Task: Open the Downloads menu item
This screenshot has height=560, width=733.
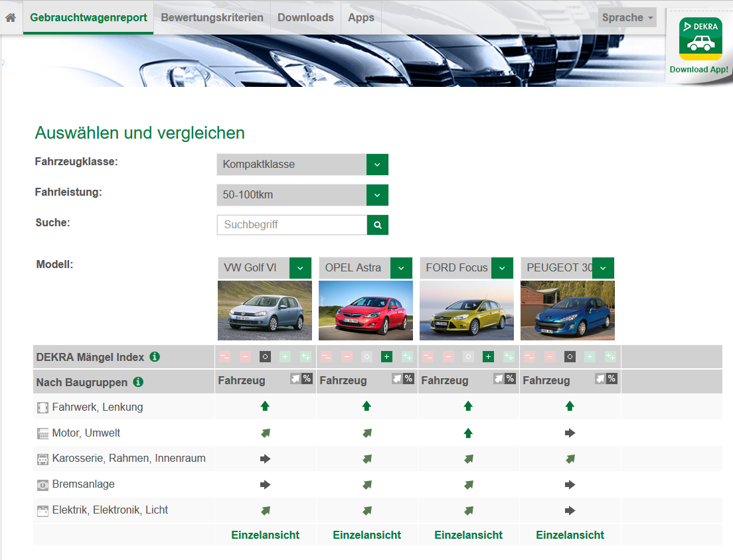Action: pyautogui.click(x=305, y=17)
